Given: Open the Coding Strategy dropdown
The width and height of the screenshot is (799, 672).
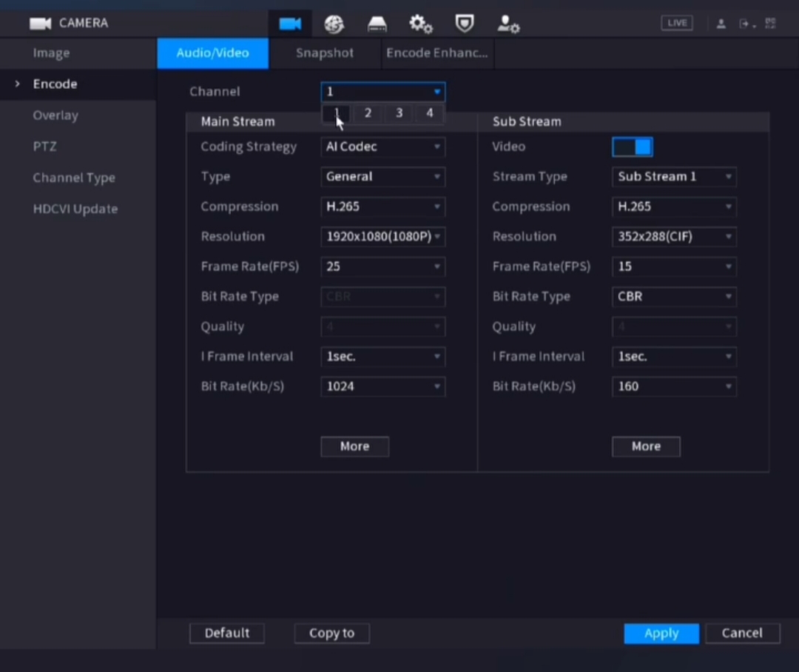Looking at the screenshot, I should [383, 147].
